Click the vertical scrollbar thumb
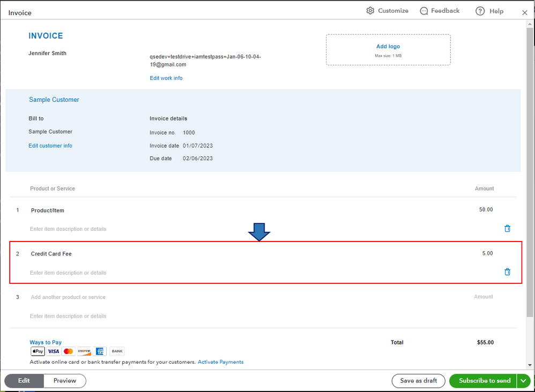The image size is (535, 392). pyautogui.click(x=530, y=172)
